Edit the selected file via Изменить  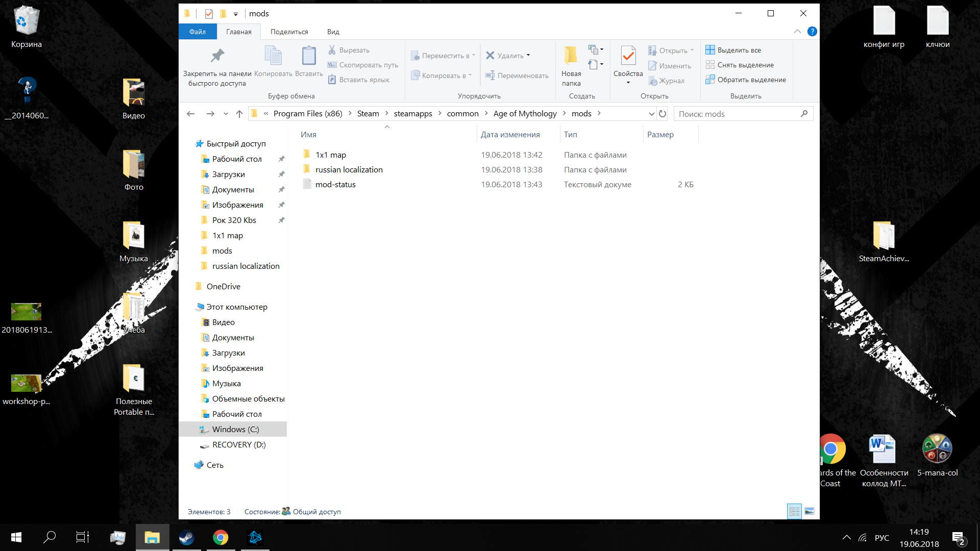click(x=669, y=66)
